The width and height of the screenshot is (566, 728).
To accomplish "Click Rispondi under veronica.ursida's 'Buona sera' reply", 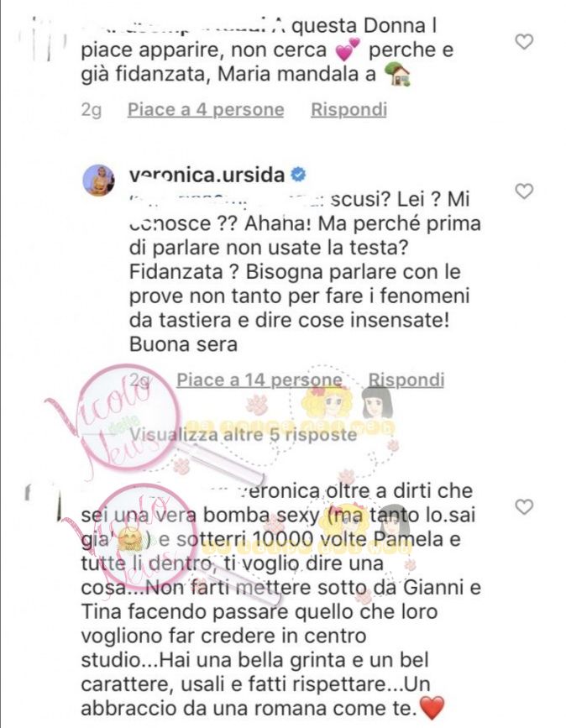I will [406, 380].
